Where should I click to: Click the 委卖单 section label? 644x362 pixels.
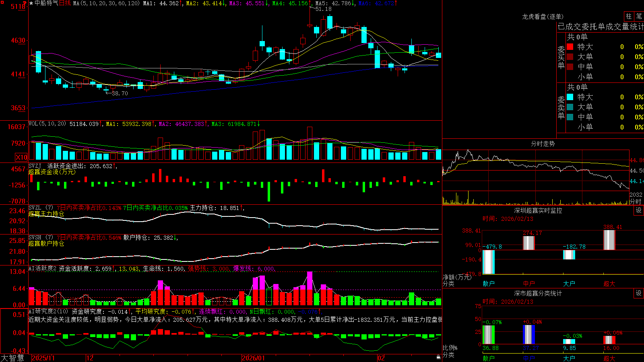tap(561, 108)
